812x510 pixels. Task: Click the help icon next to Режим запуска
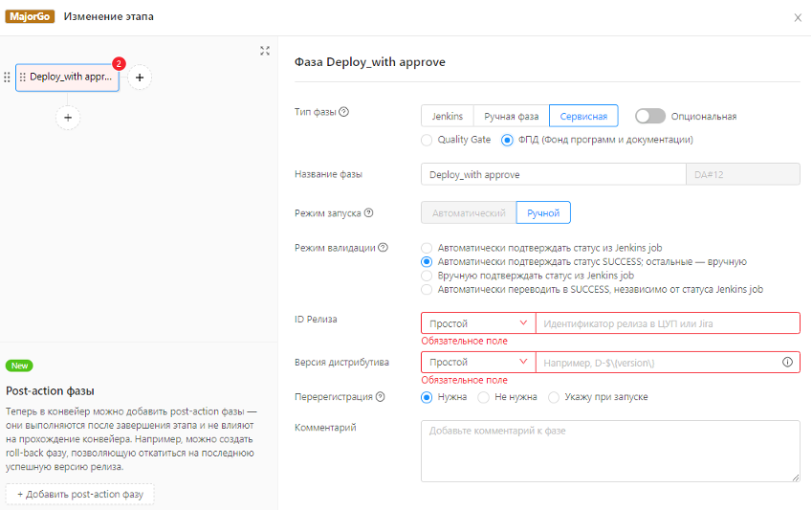(x=368, y=213)
